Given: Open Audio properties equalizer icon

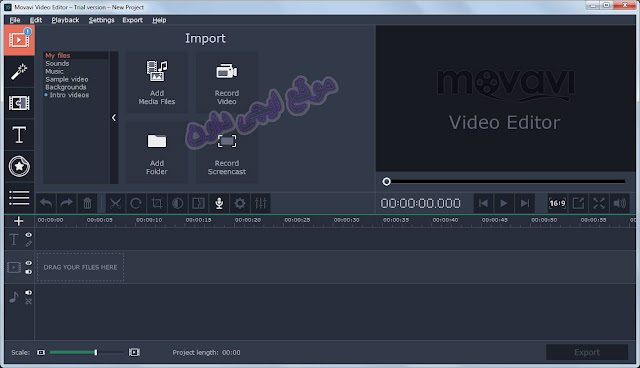Looking at the screenshot, I should tap(260, 203).
